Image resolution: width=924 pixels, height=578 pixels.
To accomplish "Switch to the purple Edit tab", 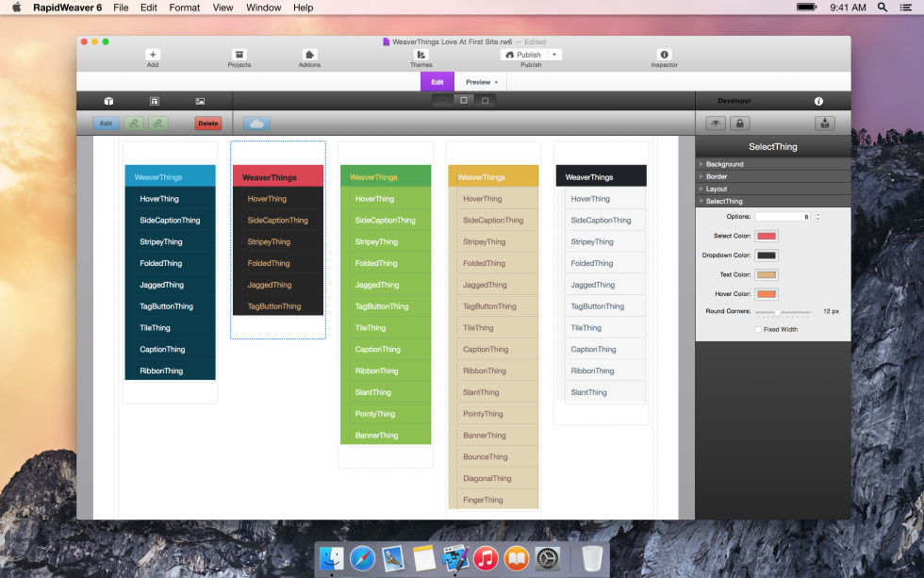I will pos(437,82).
